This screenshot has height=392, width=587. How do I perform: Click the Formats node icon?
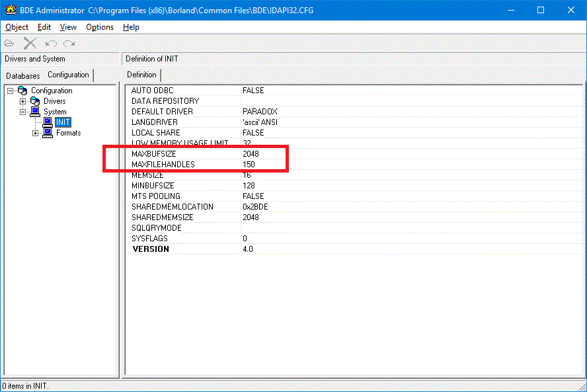click(48, 133)
